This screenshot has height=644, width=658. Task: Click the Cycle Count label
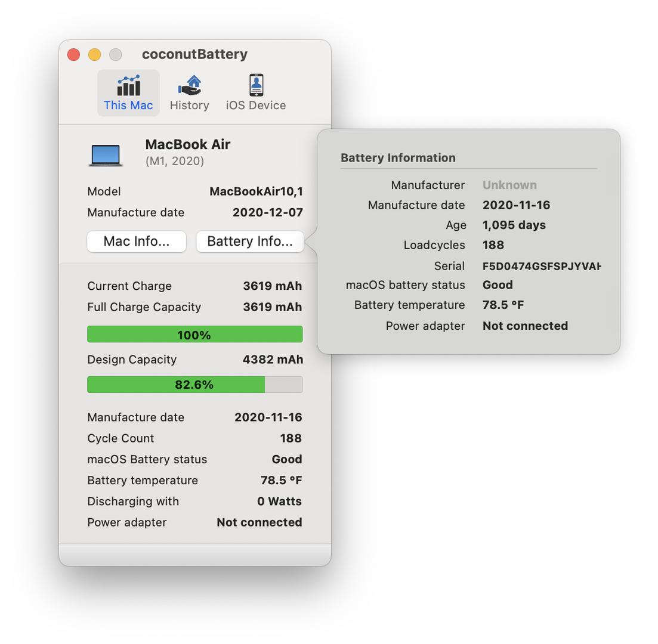(x=121, y=438)
